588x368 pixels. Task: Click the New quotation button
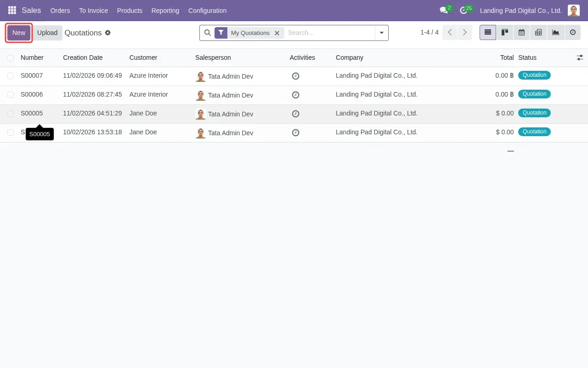click(x=18, y=33)
